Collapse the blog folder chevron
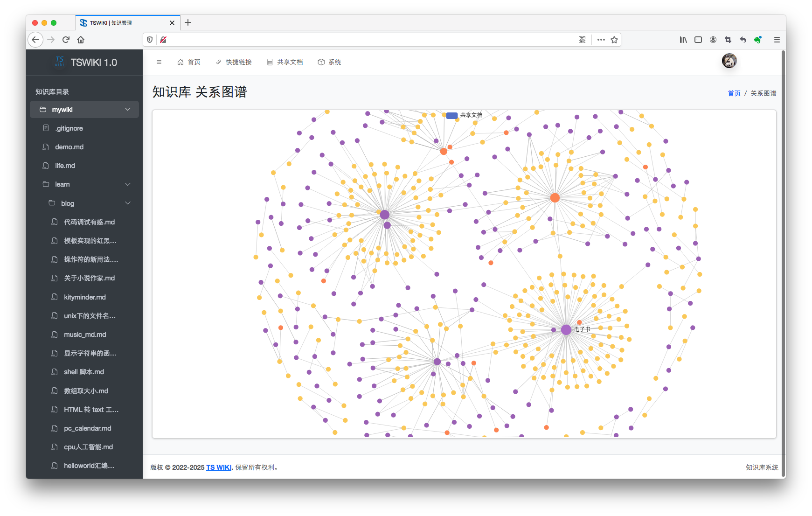 click(128, 203)
